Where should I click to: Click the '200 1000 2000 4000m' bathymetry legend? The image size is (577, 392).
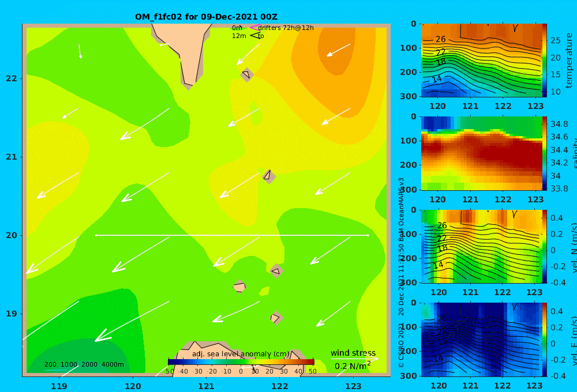(84, 364)
